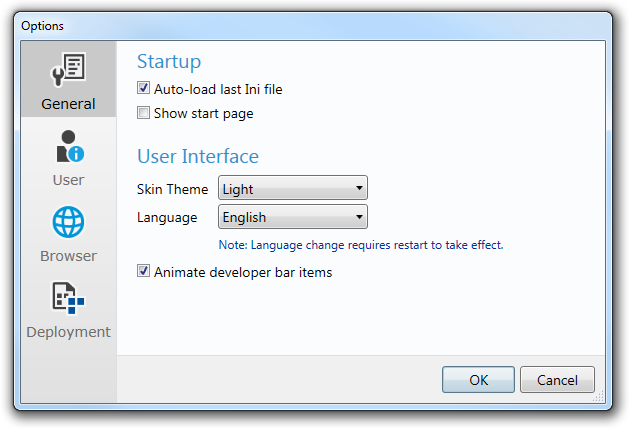Viewport: 629px width, 428px height.
Task: Open the Skin Theme combo box showing Light
Action: (293, 188)
